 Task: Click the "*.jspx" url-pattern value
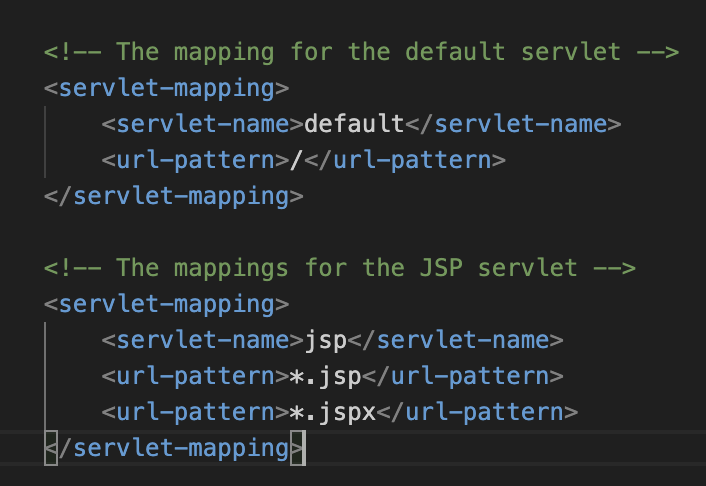[x=339, y=412]
